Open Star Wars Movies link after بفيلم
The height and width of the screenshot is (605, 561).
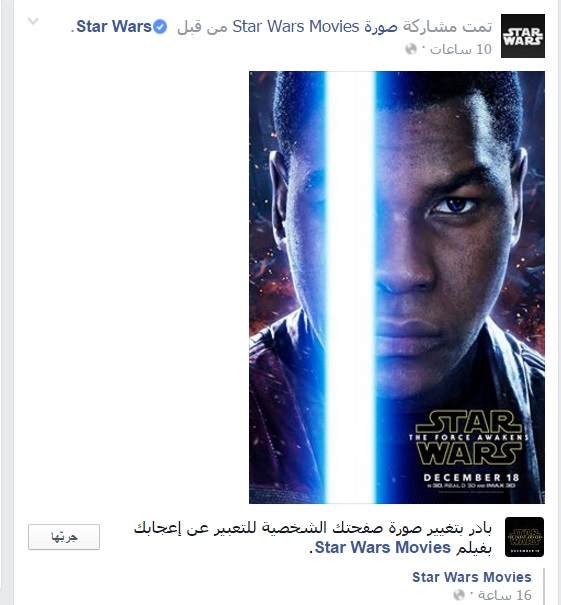(383, 548)
